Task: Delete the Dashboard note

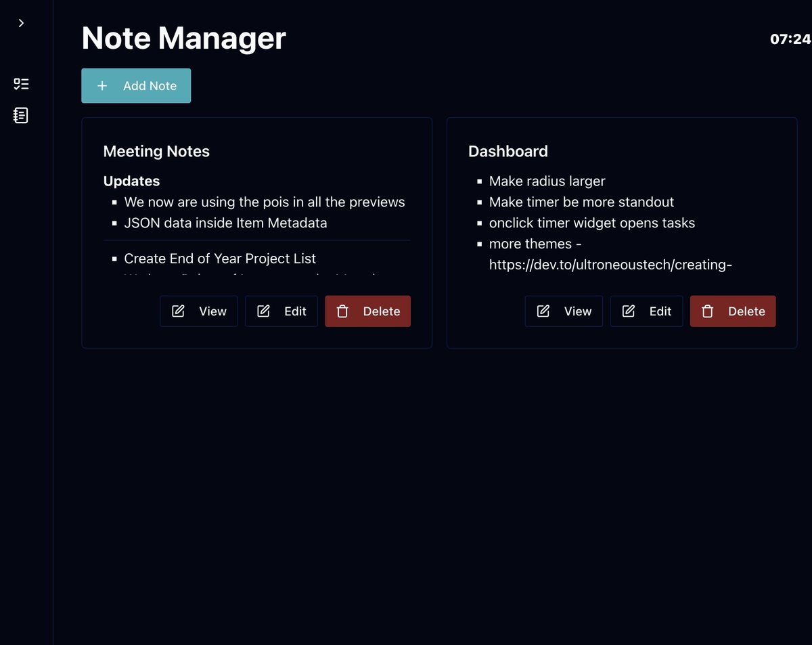Action: (733, 311)
